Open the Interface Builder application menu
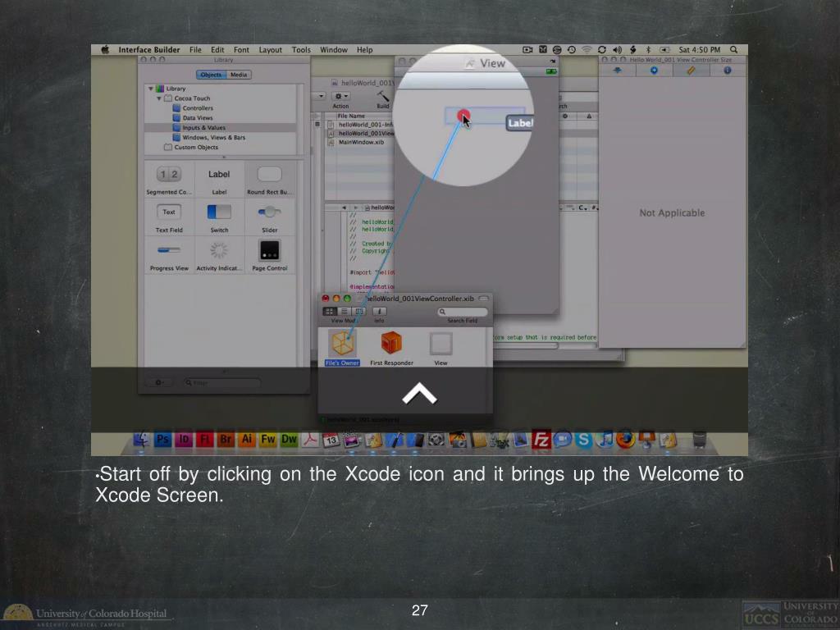This screenshot has height=630, width=840. click(149, 50)
